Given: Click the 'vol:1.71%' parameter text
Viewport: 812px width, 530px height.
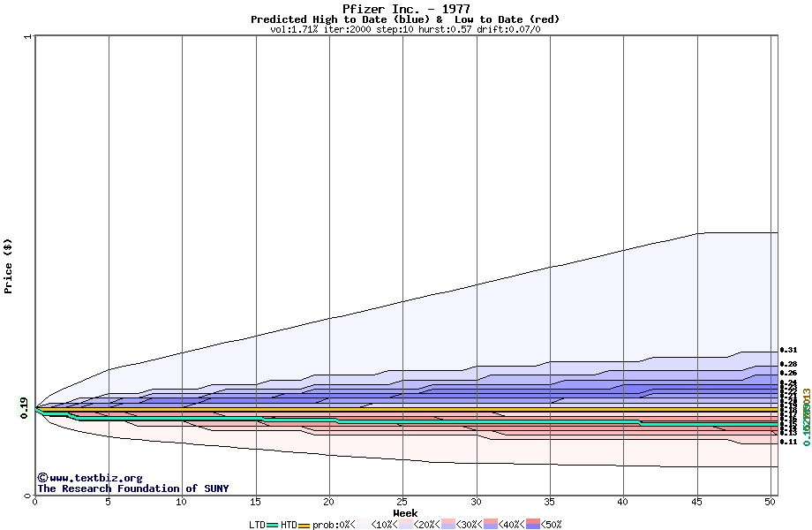Looking at the screenshot, I should [294, 29].
